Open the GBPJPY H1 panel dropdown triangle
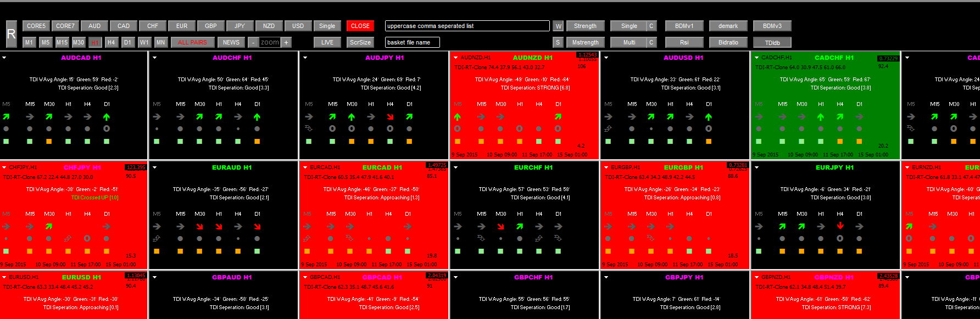The height and width of the screenshot is (319, 980). pos(606,277)
